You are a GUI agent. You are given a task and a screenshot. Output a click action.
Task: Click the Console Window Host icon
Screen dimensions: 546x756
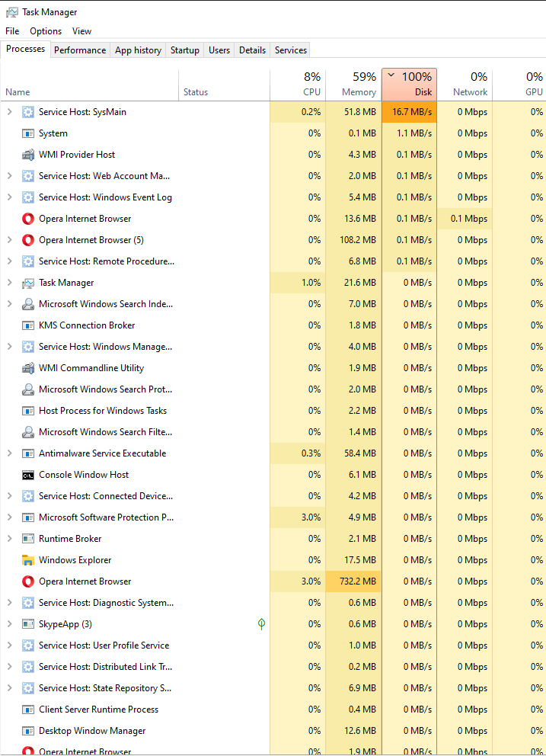coord(28,475)
